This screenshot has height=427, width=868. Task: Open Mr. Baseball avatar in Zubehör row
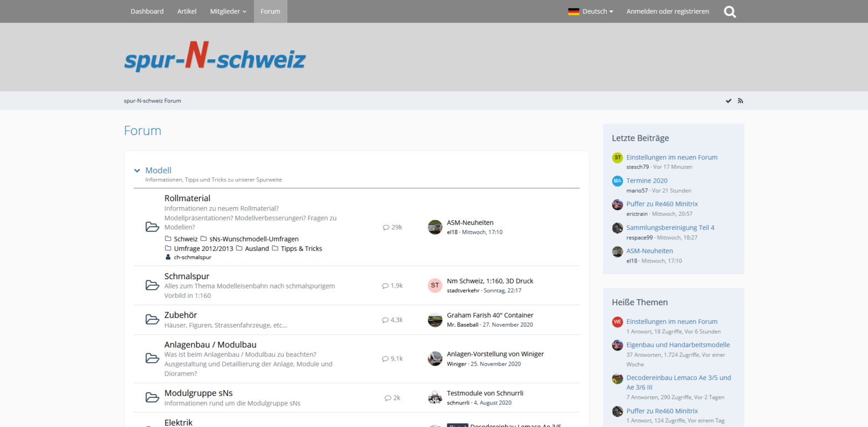tap(435, 320)
